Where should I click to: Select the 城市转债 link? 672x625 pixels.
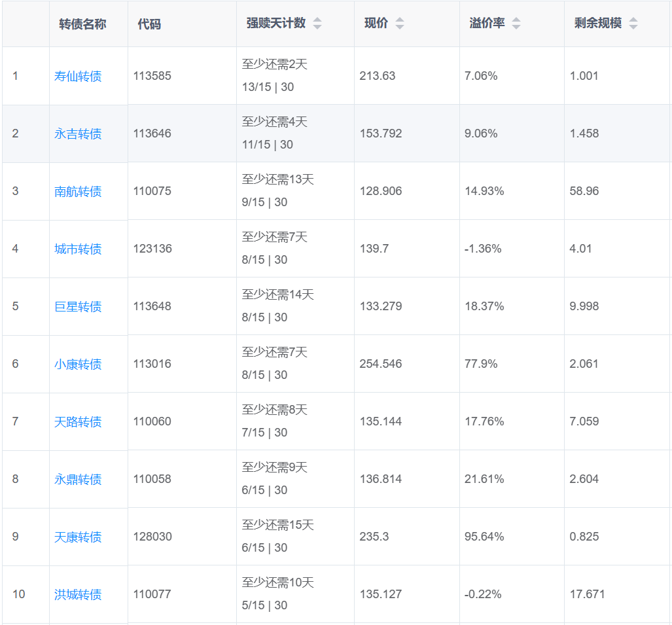tap(78, 249)
